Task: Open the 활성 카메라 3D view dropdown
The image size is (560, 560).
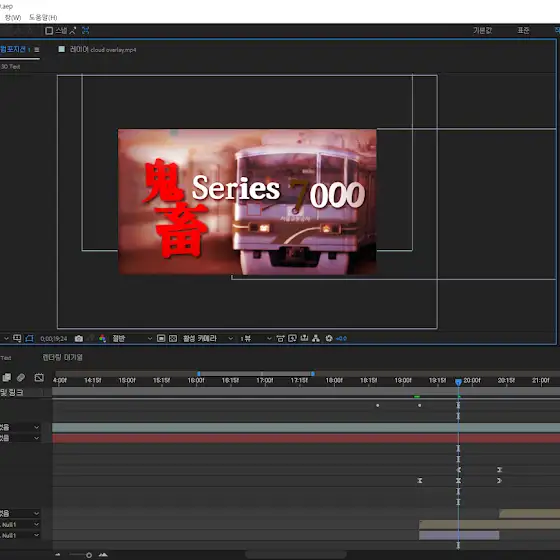Action: [208, 338]
